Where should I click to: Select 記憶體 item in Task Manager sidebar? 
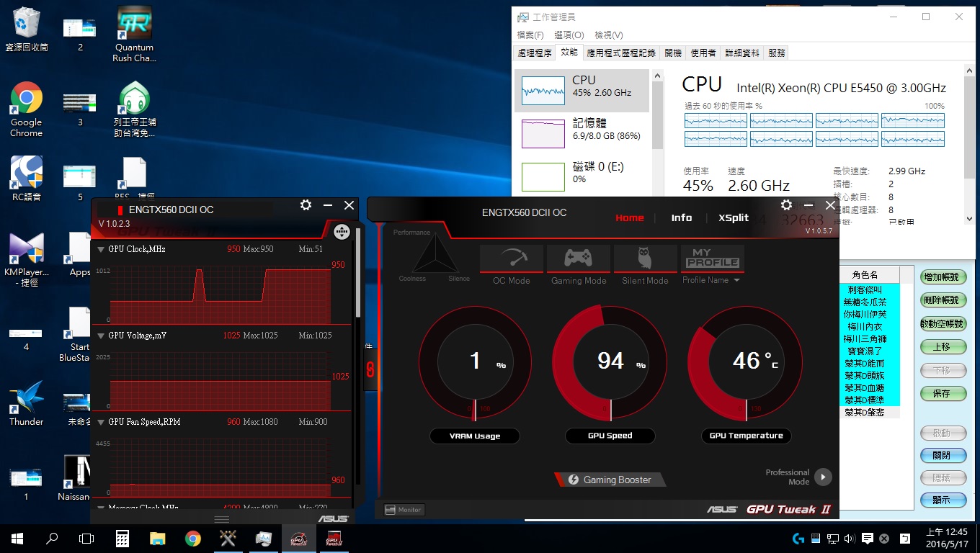(x=582, y=133)
